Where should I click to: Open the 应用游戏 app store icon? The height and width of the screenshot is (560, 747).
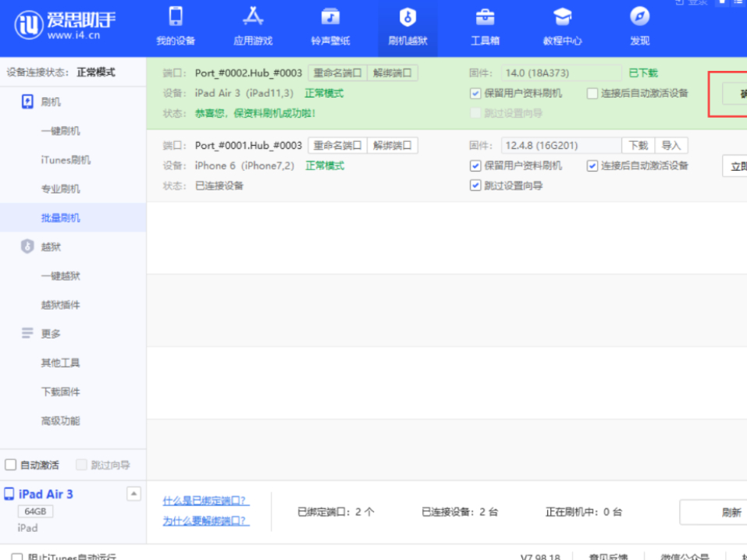pos(253,16)
